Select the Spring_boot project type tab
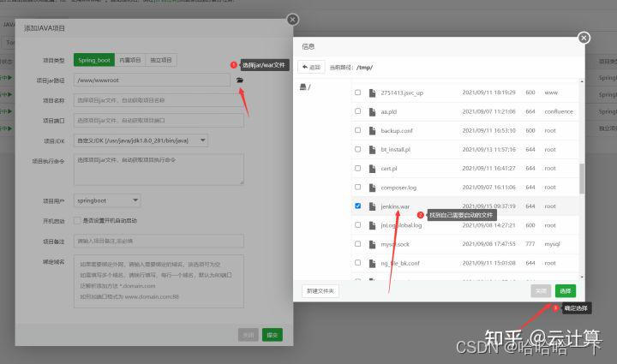 click(x=94, y=60)
